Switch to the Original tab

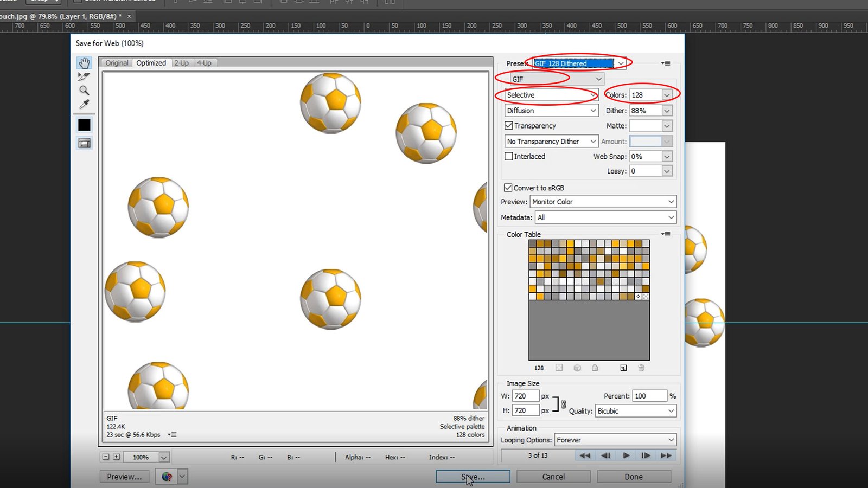point(116,63)
